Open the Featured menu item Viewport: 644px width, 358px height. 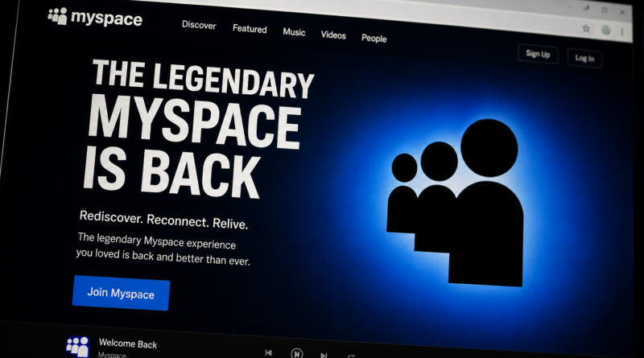pos(250,29)
